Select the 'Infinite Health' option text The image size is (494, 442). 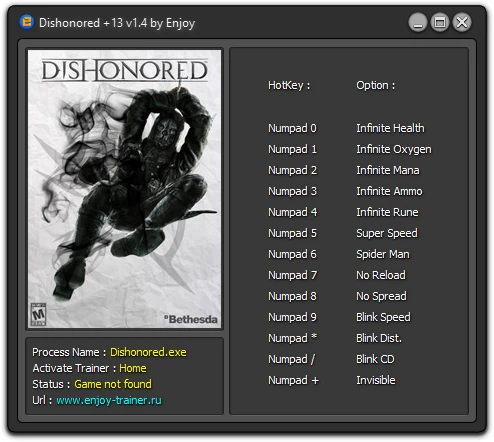point(390,128)
